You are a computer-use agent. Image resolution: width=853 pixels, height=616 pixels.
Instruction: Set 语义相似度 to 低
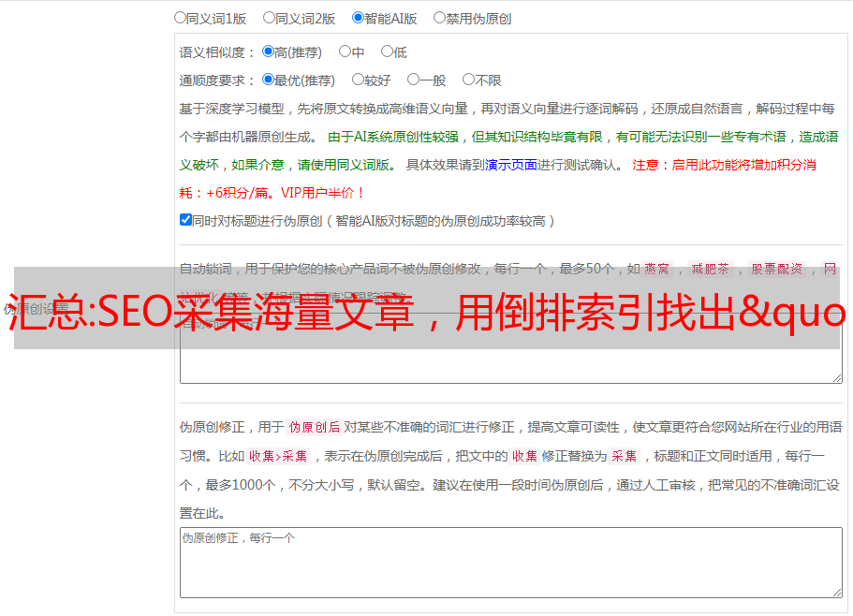387,51
